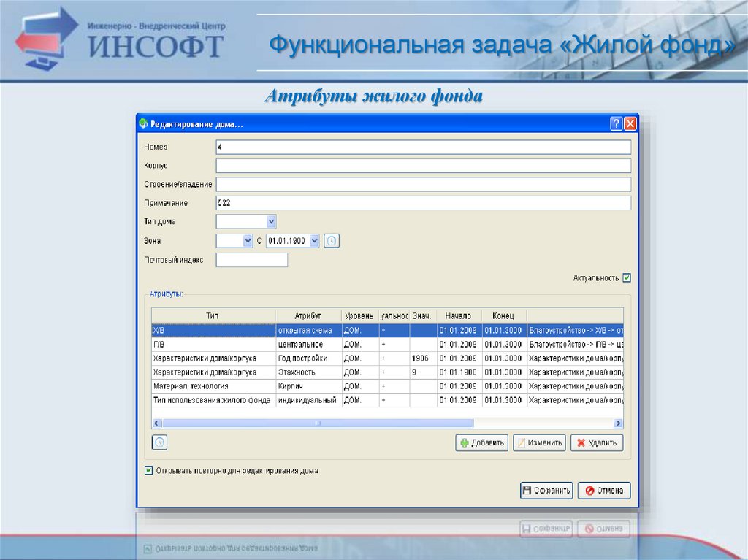The width and height of the screenshot is (748, 560).
Task: Click the открытая схема cell
Action: click(308, 330)
